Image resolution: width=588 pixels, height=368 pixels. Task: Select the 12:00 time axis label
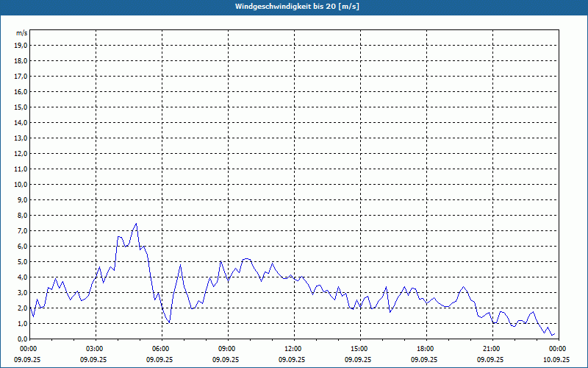click(293, 348)
